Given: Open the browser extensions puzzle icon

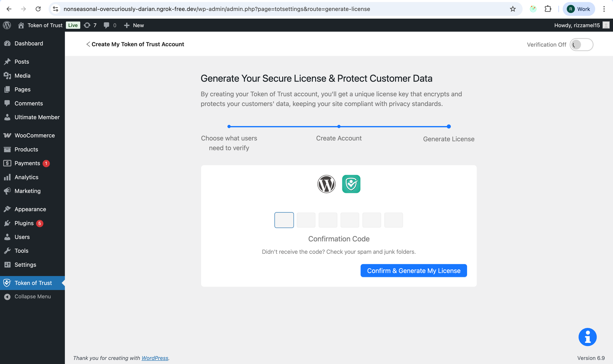Looking at the screenshot, I should coord(548,9).
